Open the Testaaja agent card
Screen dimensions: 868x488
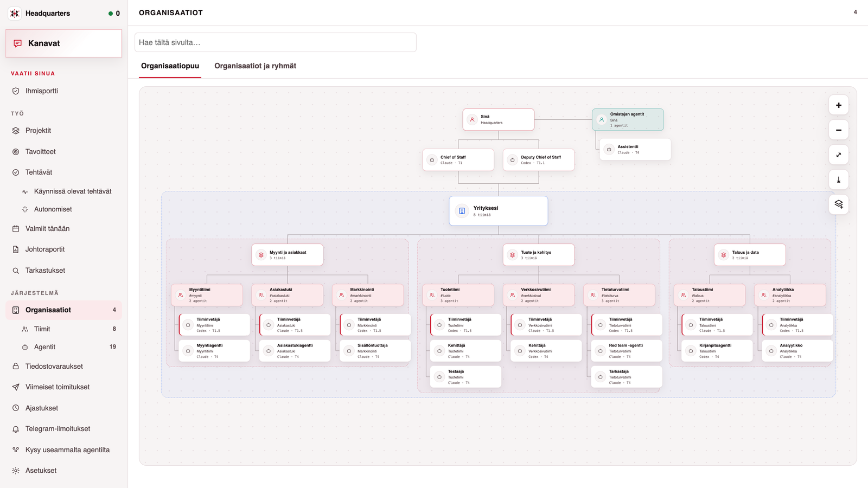(x=465, y=377)
